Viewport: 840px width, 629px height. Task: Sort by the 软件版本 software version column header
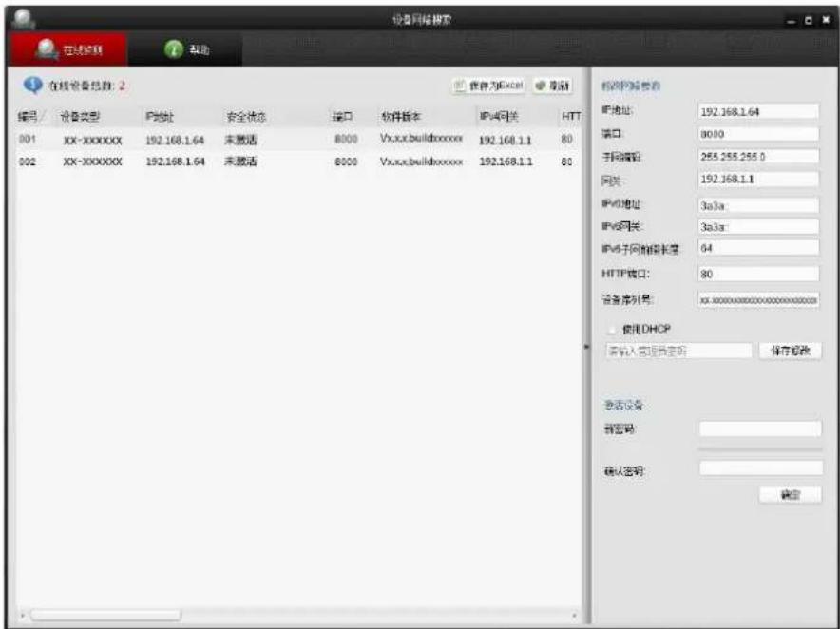(x=401, y=116)
